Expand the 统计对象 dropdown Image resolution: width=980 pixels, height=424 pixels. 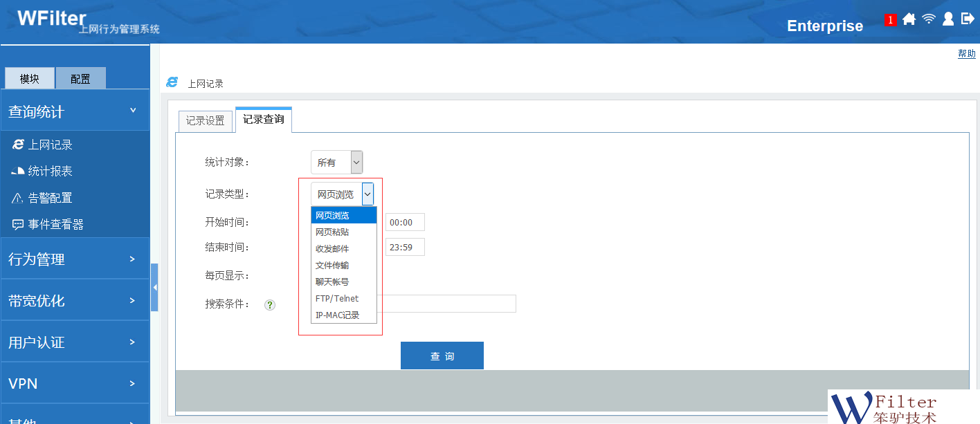point(337,163)
